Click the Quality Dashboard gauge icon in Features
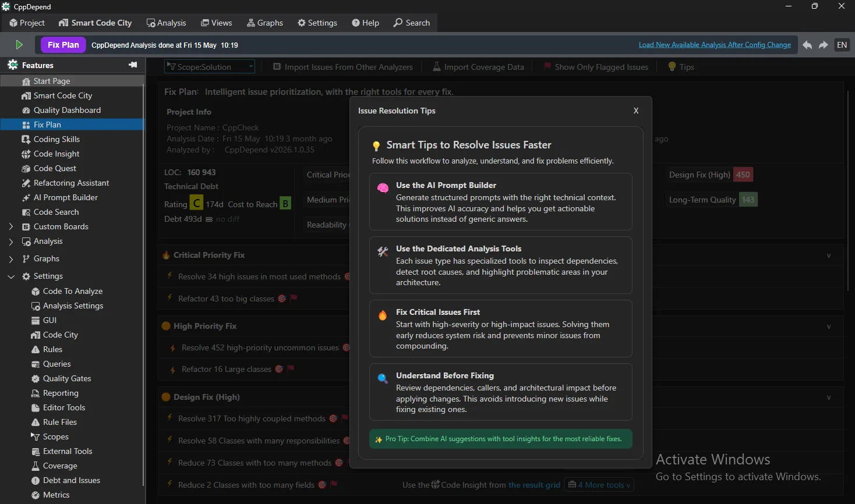855x504 pixels. (26, 110)
